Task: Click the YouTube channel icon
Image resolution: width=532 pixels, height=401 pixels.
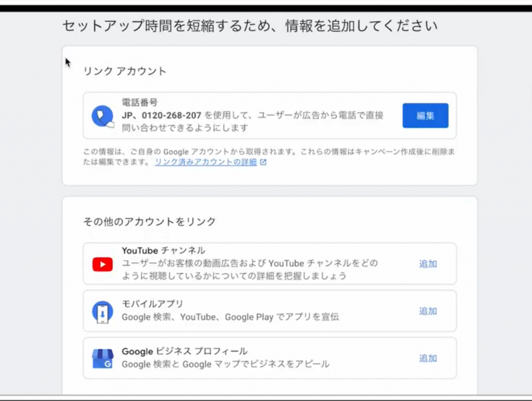Action: pos(102,264)
